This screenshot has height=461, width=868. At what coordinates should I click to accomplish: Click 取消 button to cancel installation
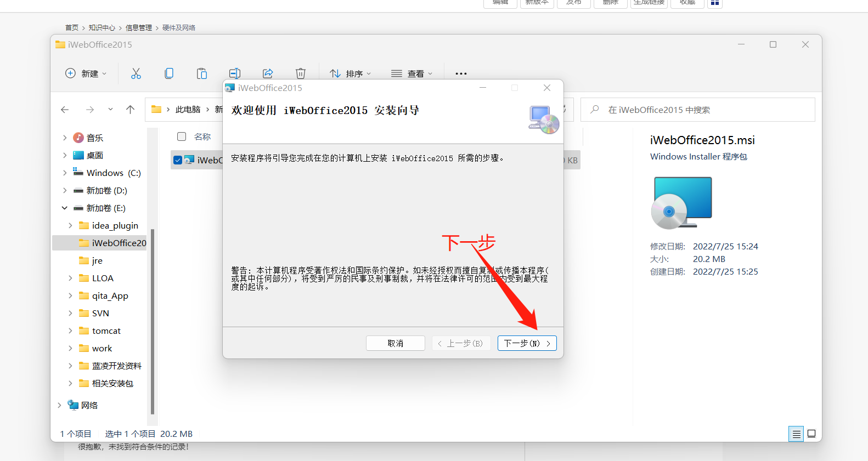pyautogui.click(x=395, y=343)
